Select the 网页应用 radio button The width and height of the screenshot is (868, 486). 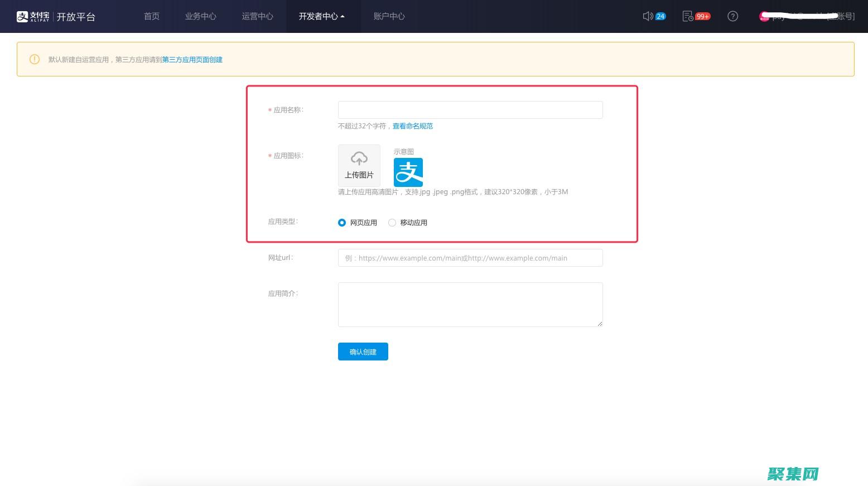point(342,223)
